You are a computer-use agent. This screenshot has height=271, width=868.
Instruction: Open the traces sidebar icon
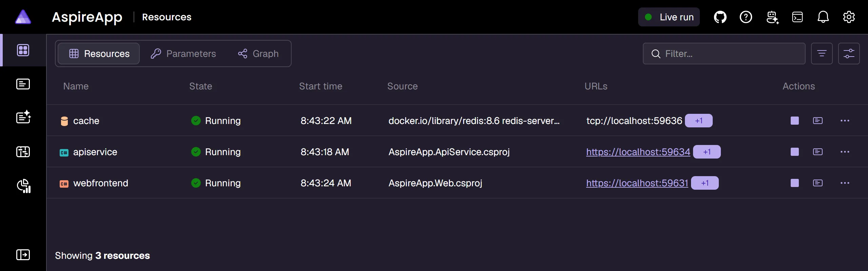(x=23, y=152)
